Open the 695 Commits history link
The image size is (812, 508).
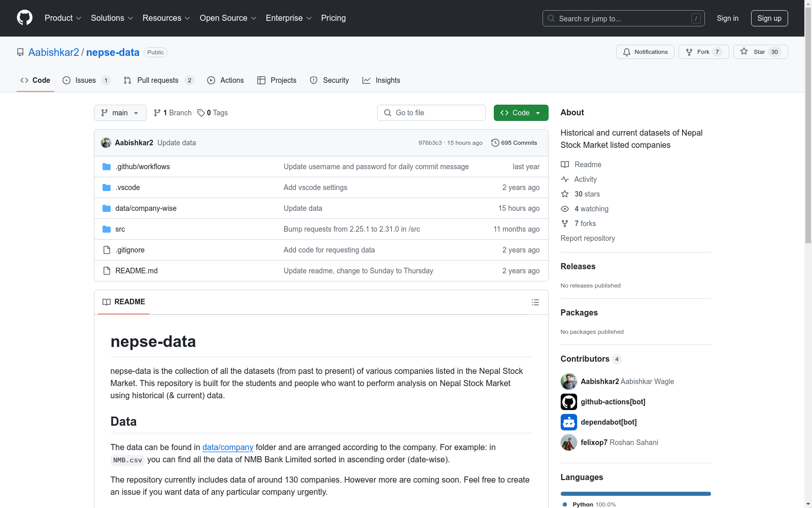514,143
